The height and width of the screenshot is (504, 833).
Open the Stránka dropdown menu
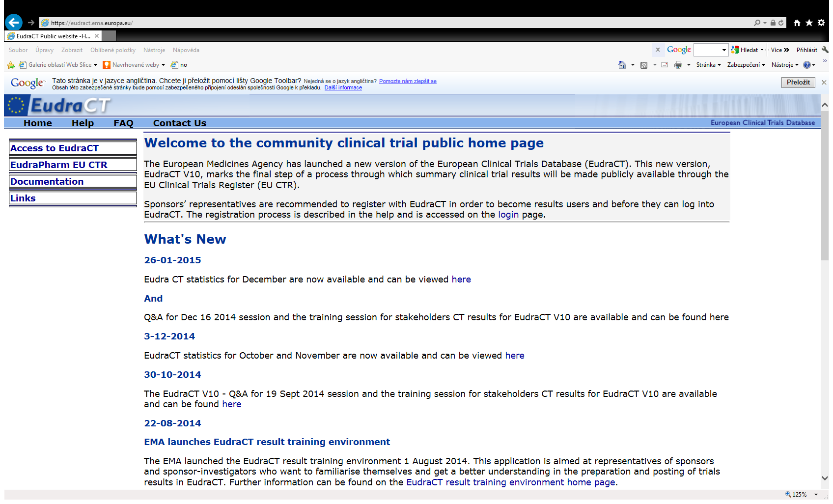[x=708, y=65]
